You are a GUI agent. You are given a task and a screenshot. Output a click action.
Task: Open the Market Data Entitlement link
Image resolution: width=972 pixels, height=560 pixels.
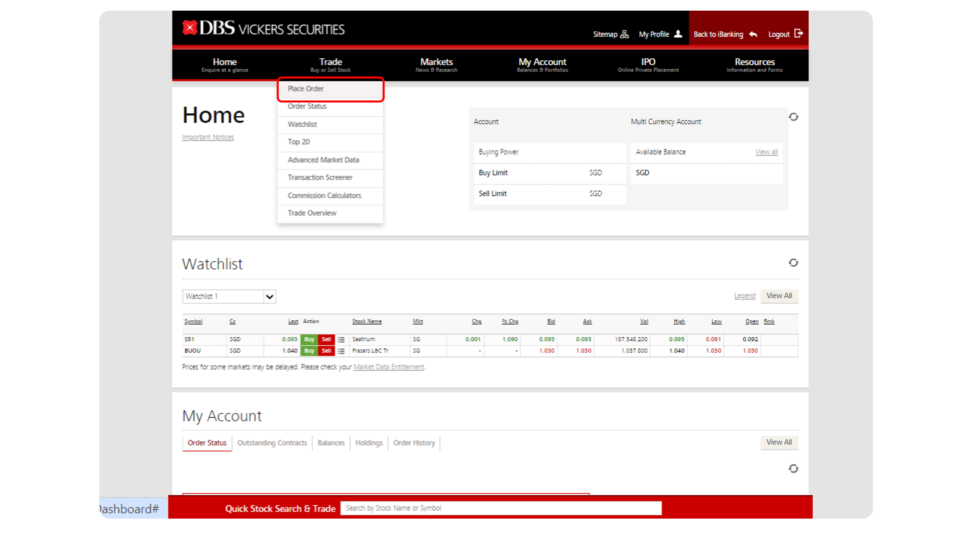(388, 367)
